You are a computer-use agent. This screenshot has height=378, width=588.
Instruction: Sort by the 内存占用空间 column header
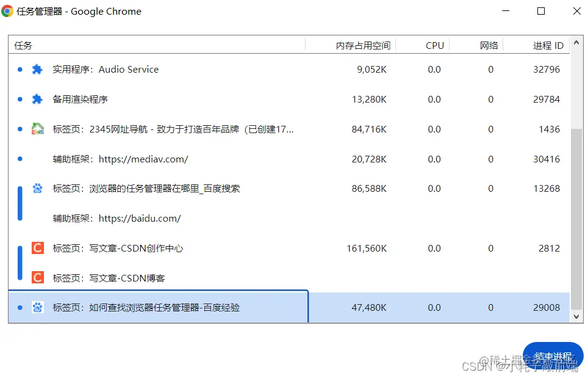(351, 45)
